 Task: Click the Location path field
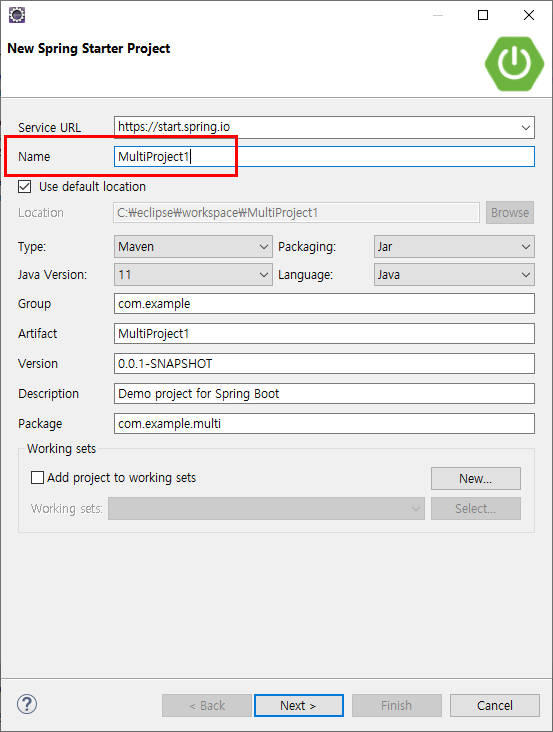296,213
